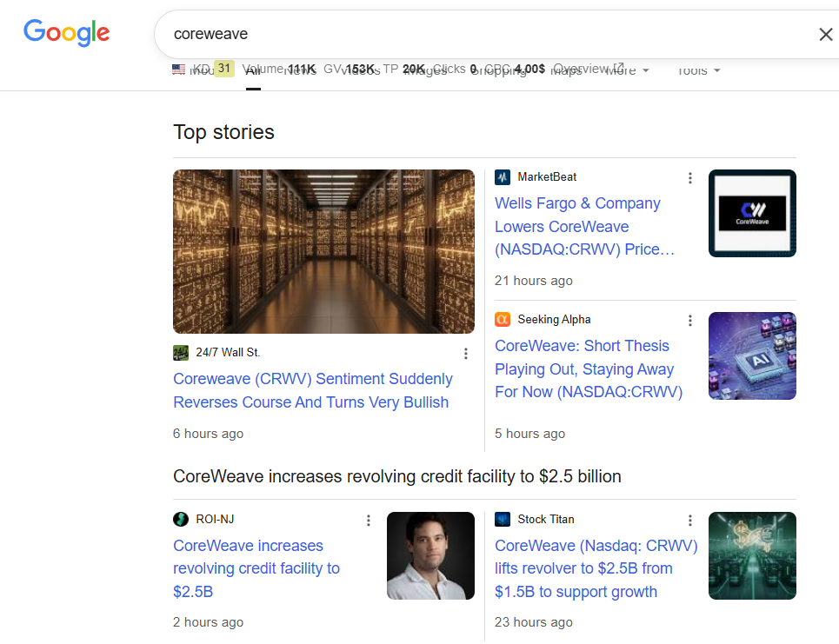The height and width of the screenshot is (644, 839).
Task: Click the CoreWeave logo thumbnail
Action: (x=752, y=214)
